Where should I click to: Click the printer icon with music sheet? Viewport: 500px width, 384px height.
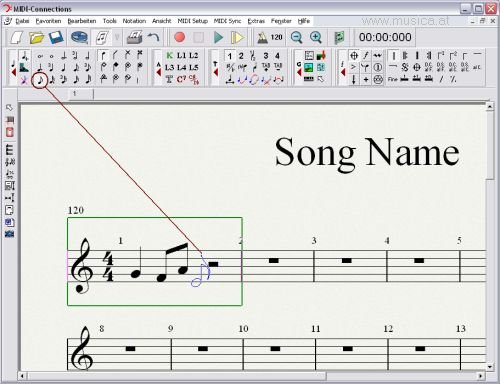tap(135, 37)
